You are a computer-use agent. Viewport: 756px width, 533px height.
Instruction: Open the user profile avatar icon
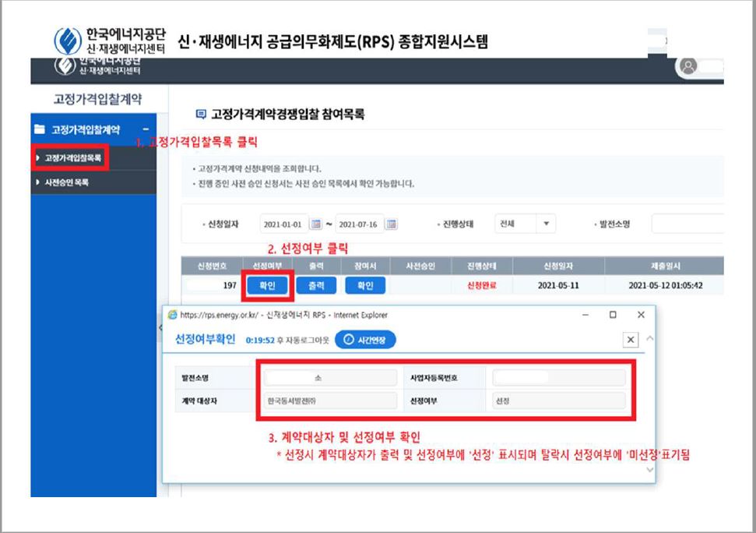tap(688, 67)
